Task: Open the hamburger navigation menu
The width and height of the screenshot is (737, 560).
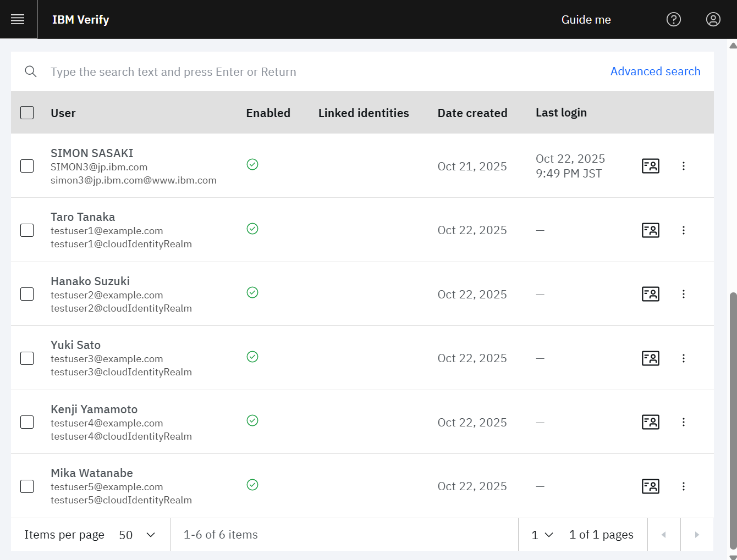Action: click(18, 20)
